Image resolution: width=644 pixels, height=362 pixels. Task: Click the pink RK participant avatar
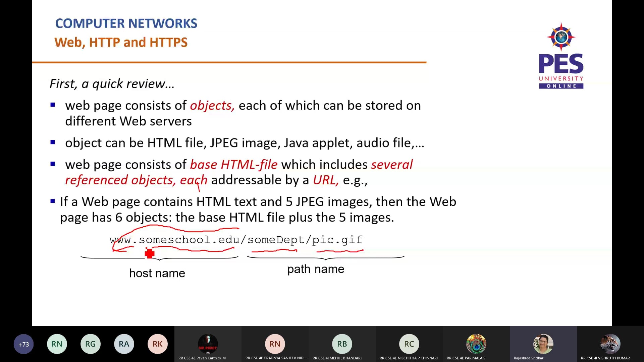point(158,344)
